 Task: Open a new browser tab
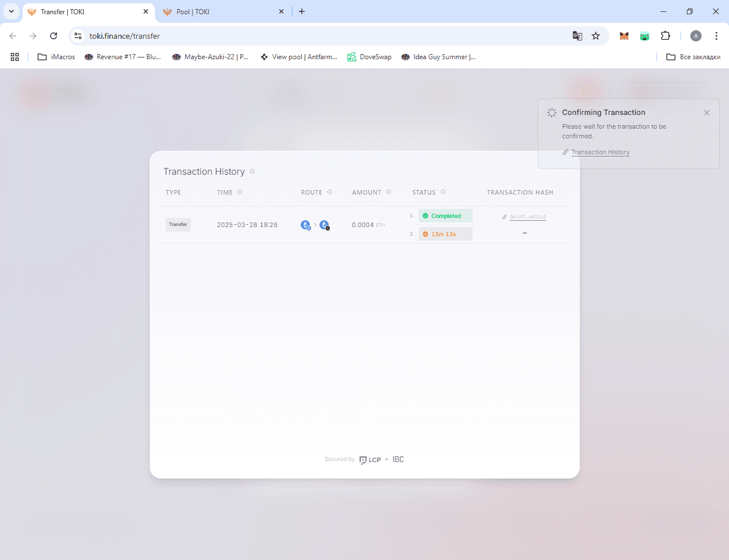click(302, 11)
